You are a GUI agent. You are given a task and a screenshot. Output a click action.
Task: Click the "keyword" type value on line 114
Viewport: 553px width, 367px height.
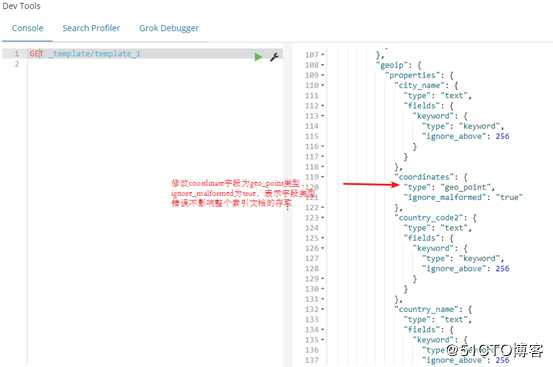479,126
